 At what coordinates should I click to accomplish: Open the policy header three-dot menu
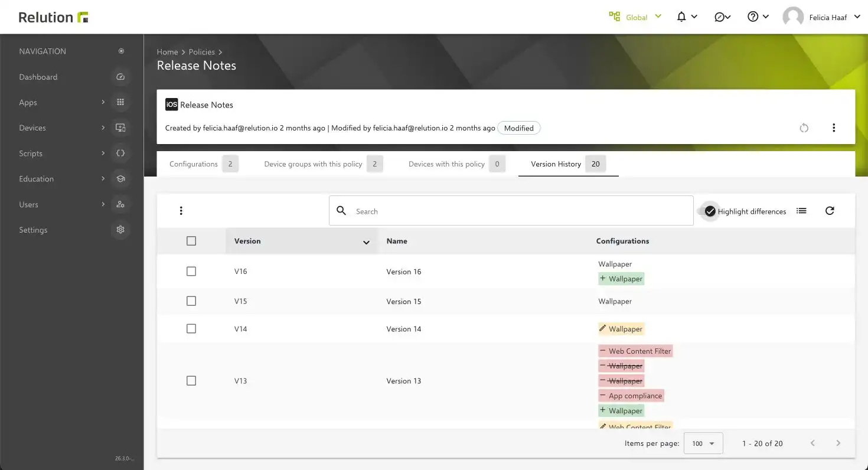click(x=834, y=128)
